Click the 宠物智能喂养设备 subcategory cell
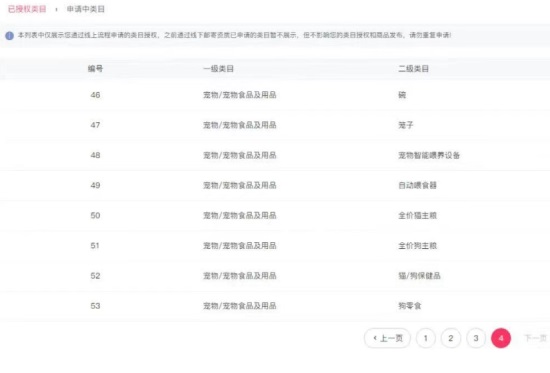Viewport: 550px width, 373px height. tap(429, 155)
